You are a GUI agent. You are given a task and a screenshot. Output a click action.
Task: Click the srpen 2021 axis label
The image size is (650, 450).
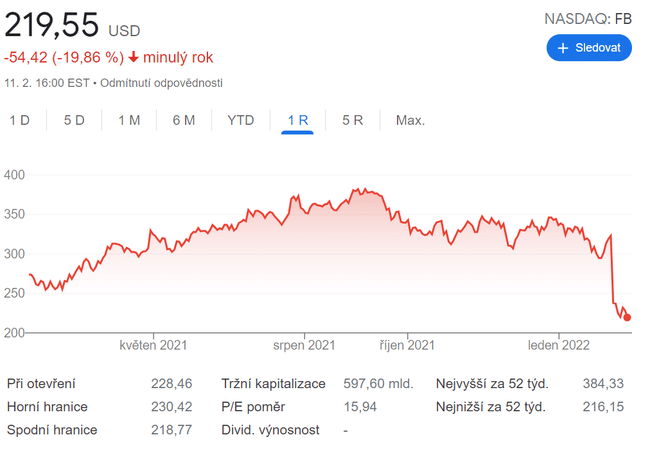coord(304,346)
